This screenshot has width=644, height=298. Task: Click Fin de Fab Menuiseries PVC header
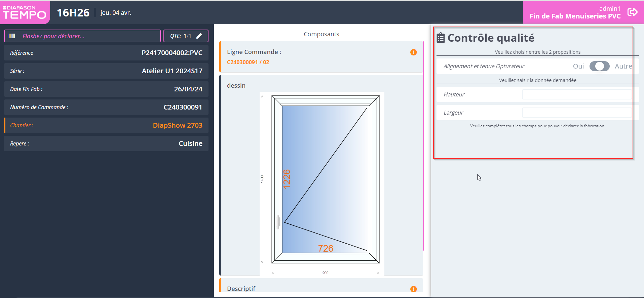pos(575,16)
